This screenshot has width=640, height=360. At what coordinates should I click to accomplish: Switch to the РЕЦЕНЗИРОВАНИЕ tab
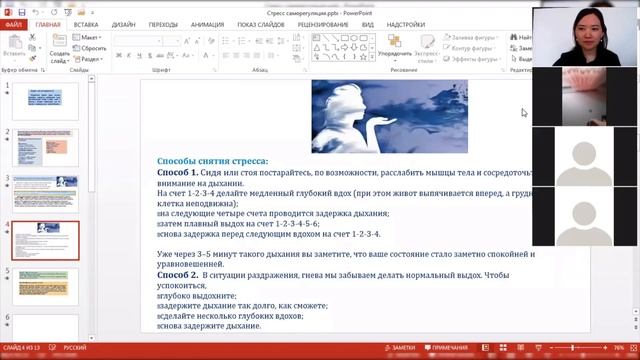tap(323, 24)
